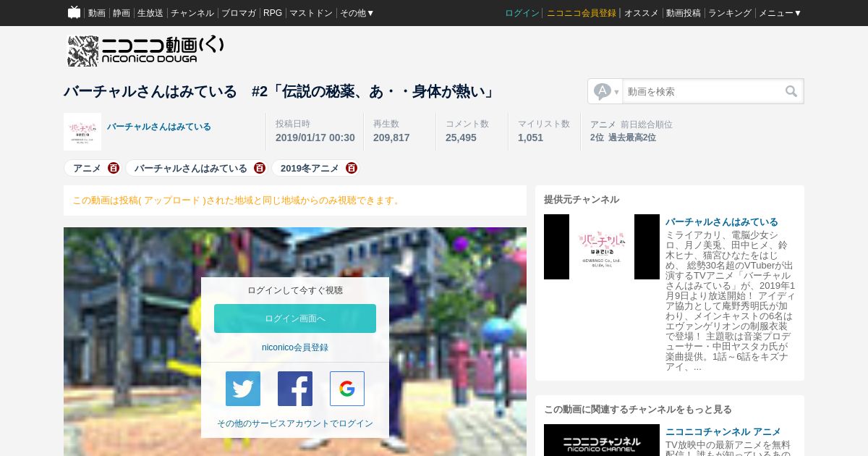Click the ログイン link in the top bar
This screenshot has width=868, height=456.
click(x=522, y=13)
